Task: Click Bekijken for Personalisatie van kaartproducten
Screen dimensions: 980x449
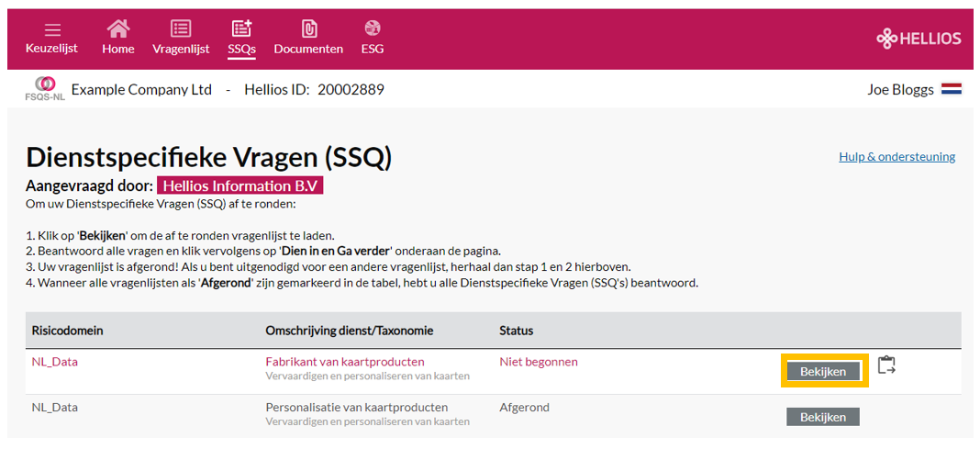Action: click(x=822, y=417)
